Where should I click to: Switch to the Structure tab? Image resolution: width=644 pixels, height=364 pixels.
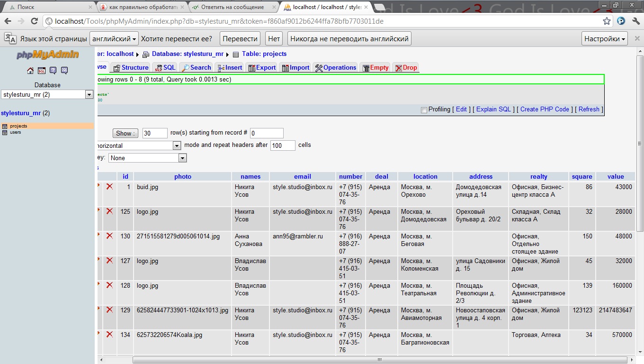131,68
